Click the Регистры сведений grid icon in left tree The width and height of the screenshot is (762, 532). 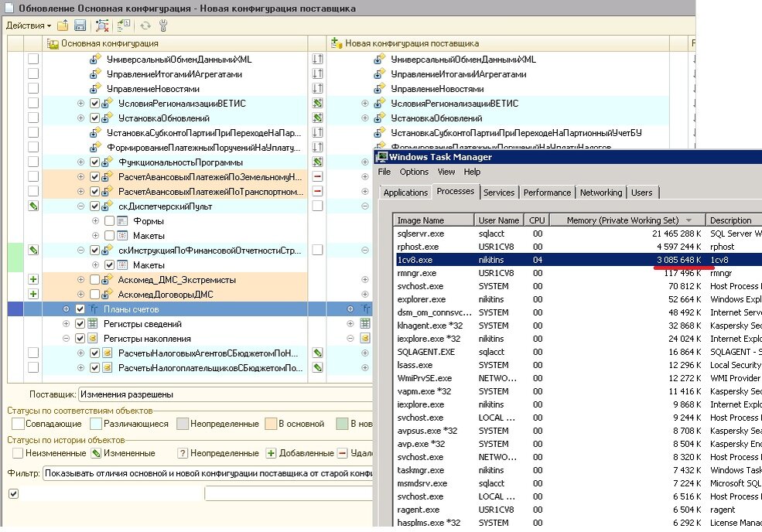94,323
